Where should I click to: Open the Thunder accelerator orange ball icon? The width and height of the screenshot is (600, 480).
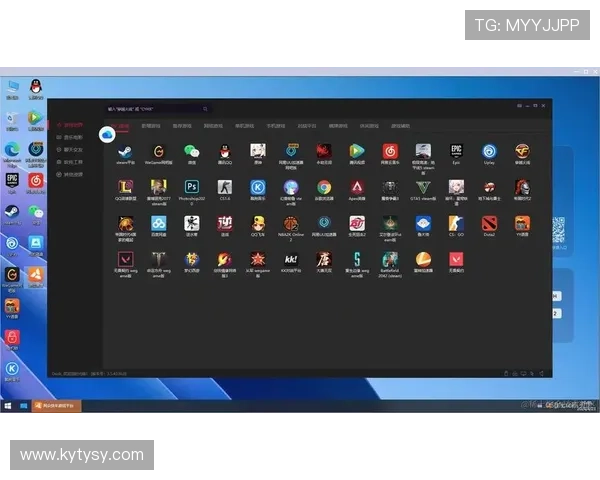(423, 259)
